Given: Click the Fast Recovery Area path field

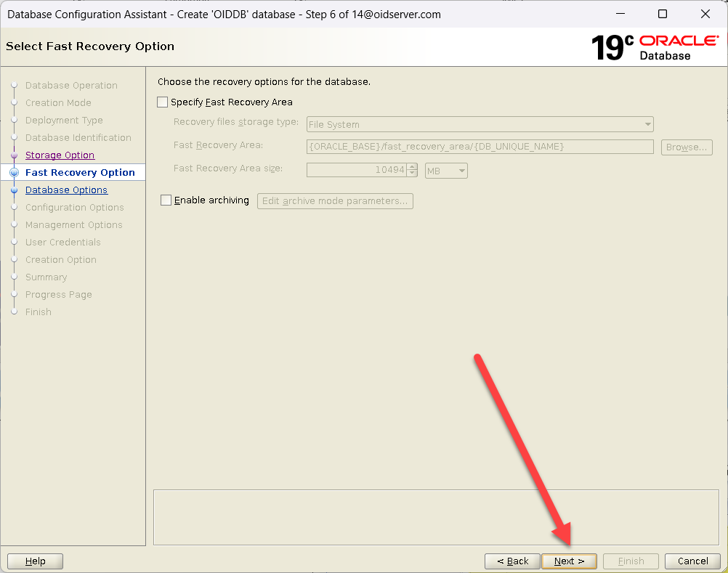Looking at the screenshot, I should (x=480, y=147).
